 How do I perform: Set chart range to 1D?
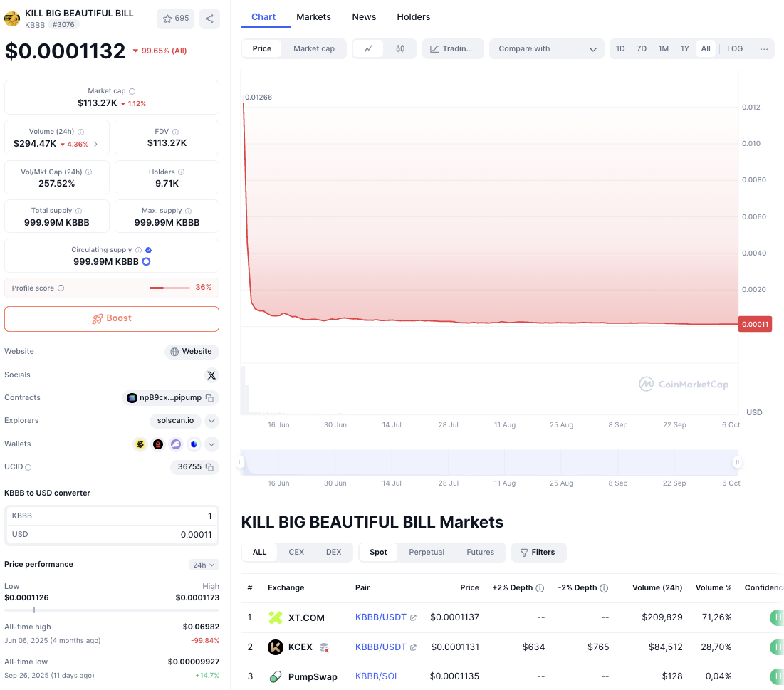click(620, 48)
